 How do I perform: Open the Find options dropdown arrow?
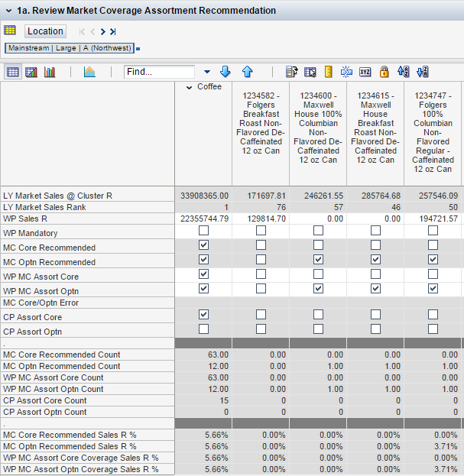[x=207, y=72]
